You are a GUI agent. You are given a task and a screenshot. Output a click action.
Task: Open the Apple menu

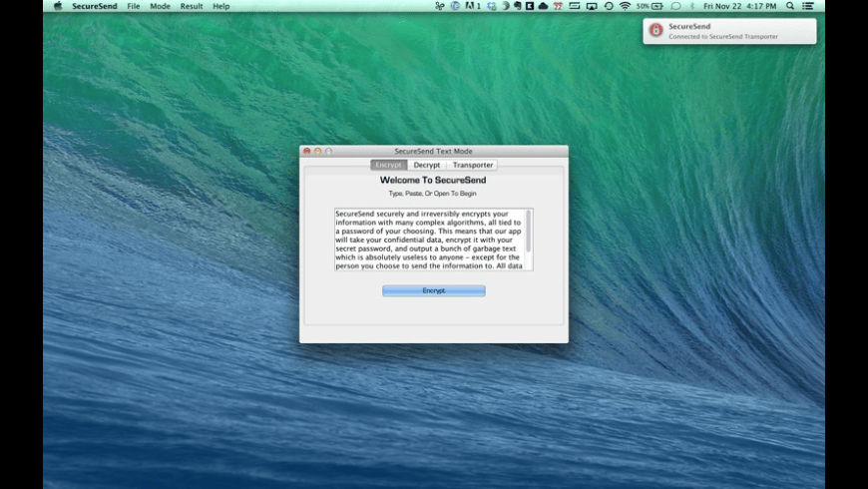point(58,6)
